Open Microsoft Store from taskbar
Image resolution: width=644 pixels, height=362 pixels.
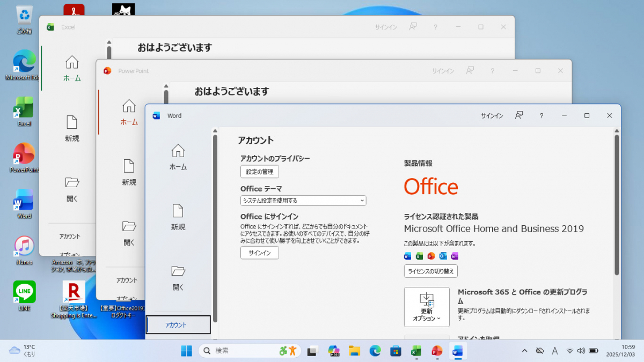(x=396, y=351)
